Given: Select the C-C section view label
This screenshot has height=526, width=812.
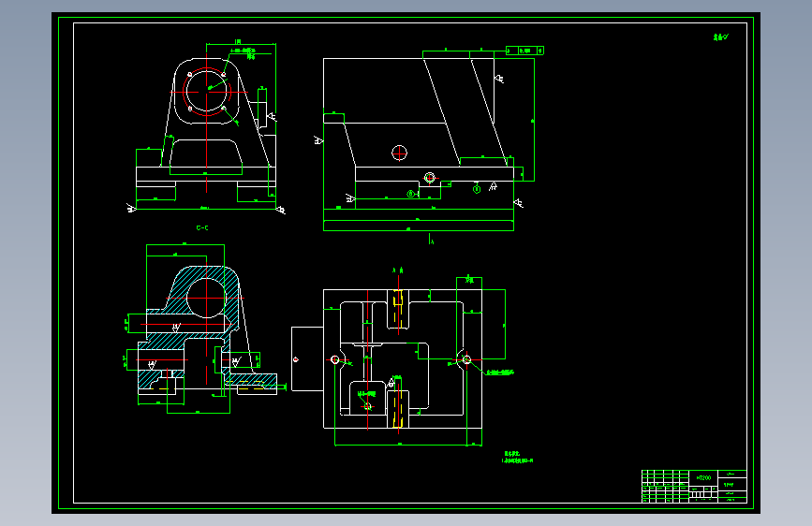Looking at the screenshot, I should pos(202,227).
